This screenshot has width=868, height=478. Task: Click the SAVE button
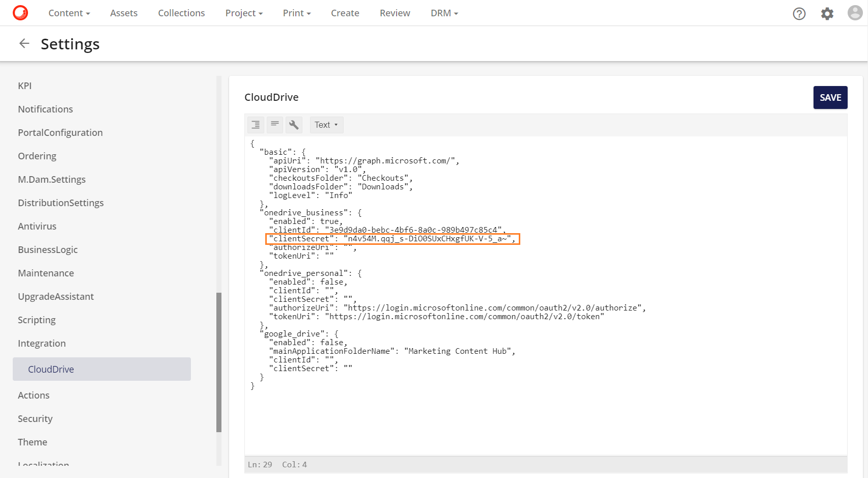point(830,97)
